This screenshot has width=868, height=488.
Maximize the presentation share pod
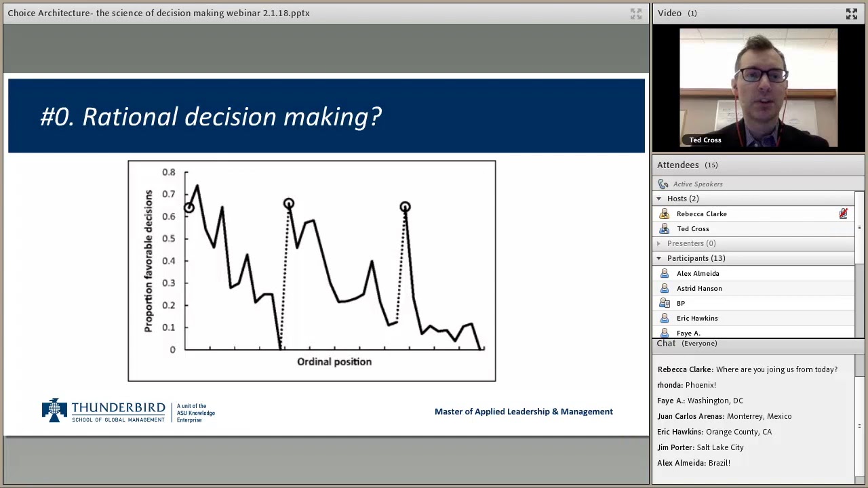click(x=635, y=13)
